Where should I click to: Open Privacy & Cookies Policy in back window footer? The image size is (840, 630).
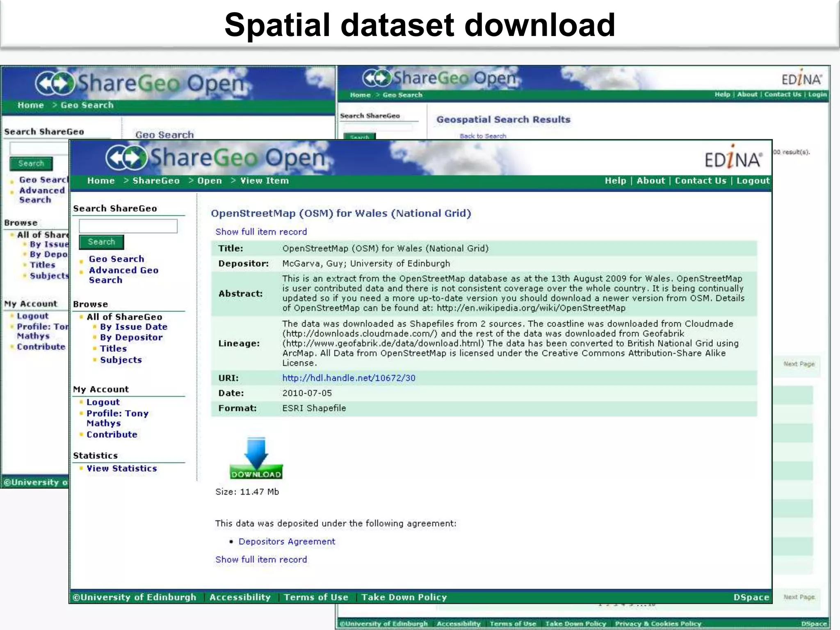coord(658,624)
